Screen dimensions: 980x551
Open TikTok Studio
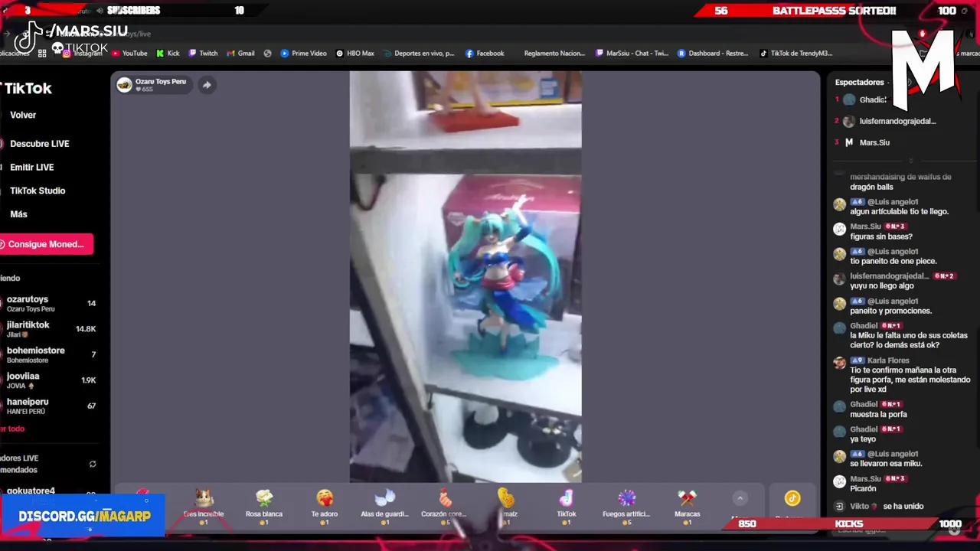click(x=38, y=191)
